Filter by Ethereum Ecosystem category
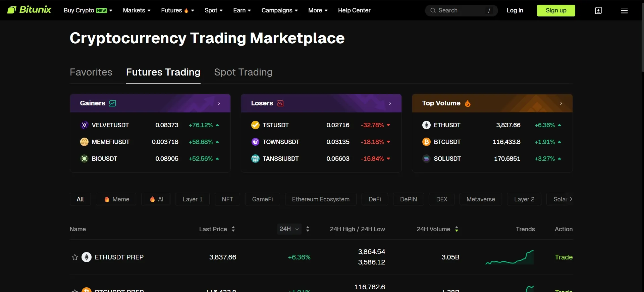644x292 pixels. (321, 199)
